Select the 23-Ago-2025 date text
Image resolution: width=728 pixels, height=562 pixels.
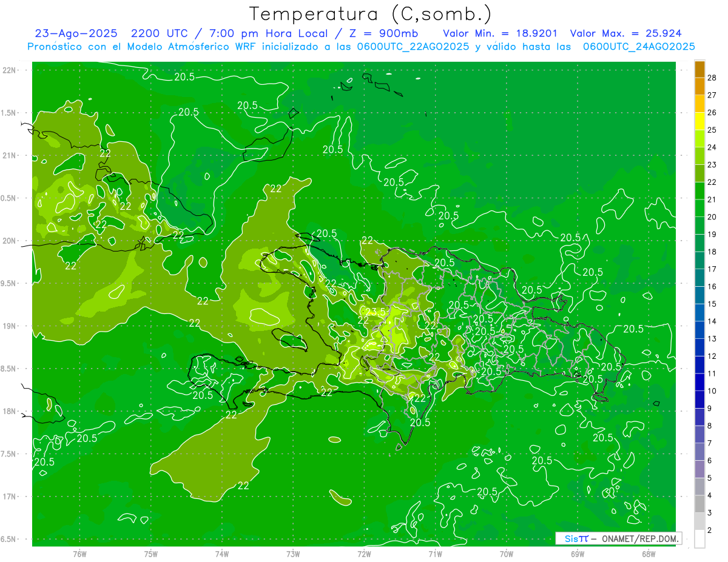(76, 33)
